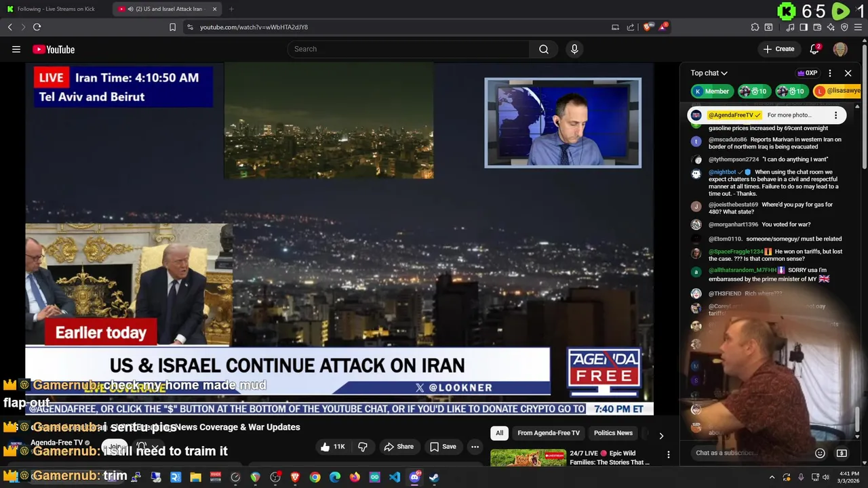
Task: Close the live chat panel
Action: pyautogui.click(x=848, y=73)
